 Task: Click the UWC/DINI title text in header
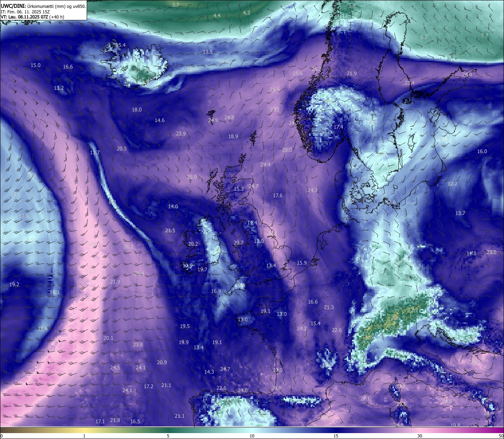(13, 6)
